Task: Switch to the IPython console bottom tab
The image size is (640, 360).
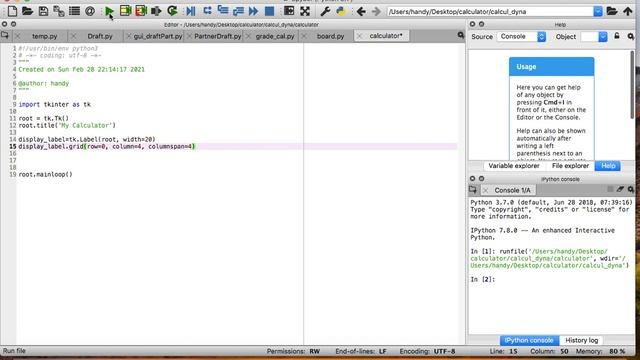Action: (x=529, y=340)
